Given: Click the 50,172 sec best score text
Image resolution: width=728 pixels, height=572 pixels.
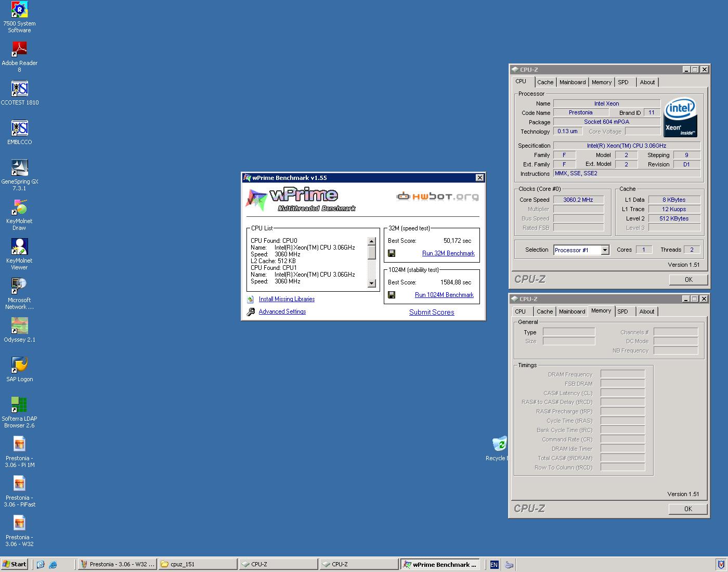Looking at the screenshot, I should click(457, 241).
